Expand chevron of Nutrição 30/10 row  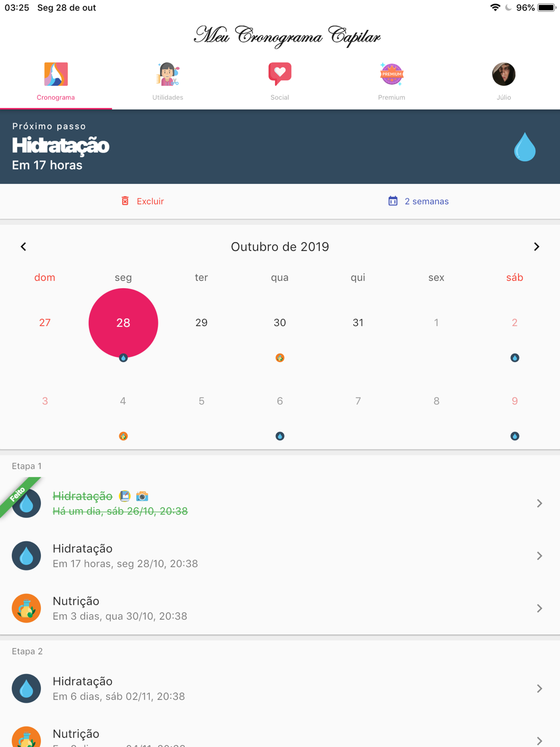(x=539, y=608)
